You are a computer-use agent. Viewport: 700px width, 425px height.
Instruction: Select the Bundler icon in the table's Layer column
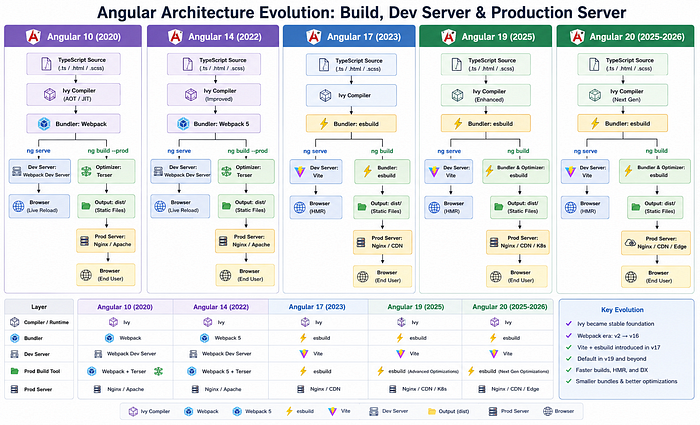(15, 338)
